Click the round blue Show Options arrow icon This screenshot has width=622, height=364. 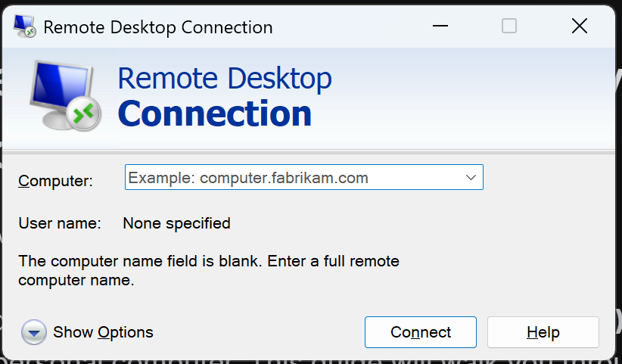coord(34,332)
